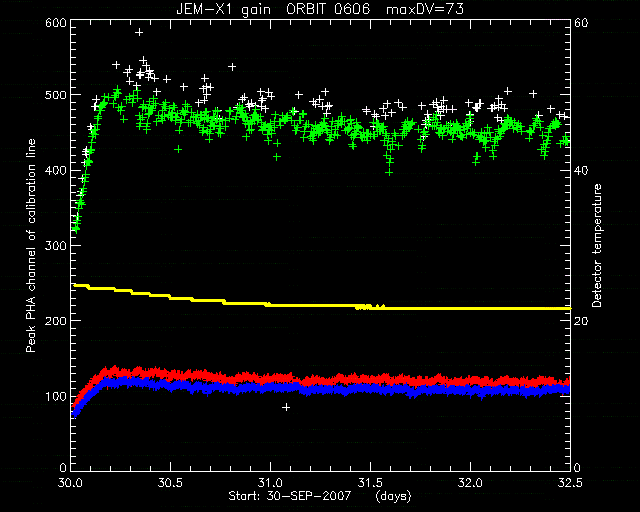Click the blue data band

322,388
